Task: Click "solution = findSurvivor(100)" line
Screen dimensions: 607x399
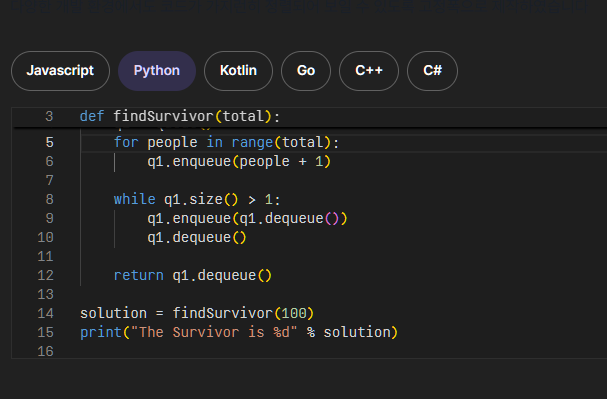Action: (x=197, y=313)
